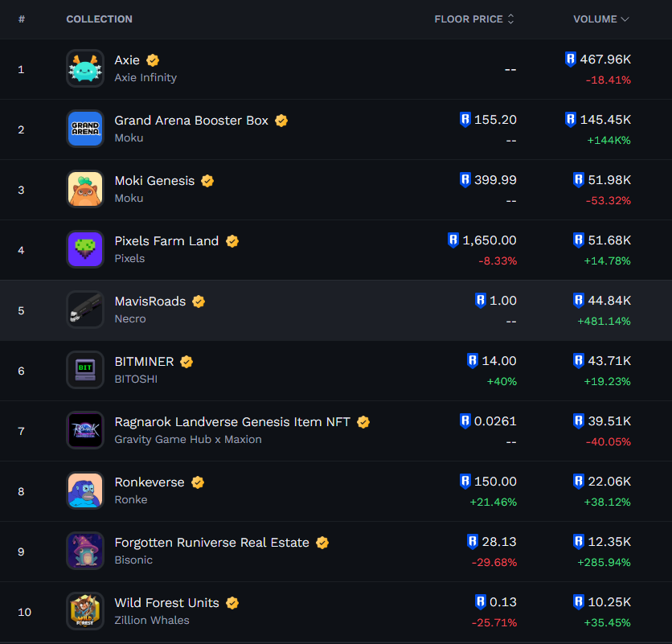672x644 pixels.
Task: Click verified badge next to MavisRoads
Action: pyautogui.click(x=199, y=301)
